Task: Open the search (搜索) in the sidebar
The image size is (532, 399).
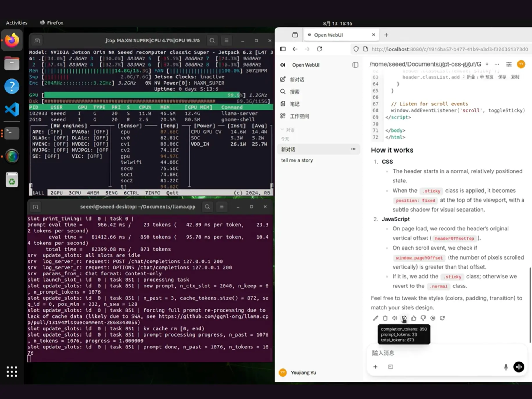Action: (x=294, y=91)
